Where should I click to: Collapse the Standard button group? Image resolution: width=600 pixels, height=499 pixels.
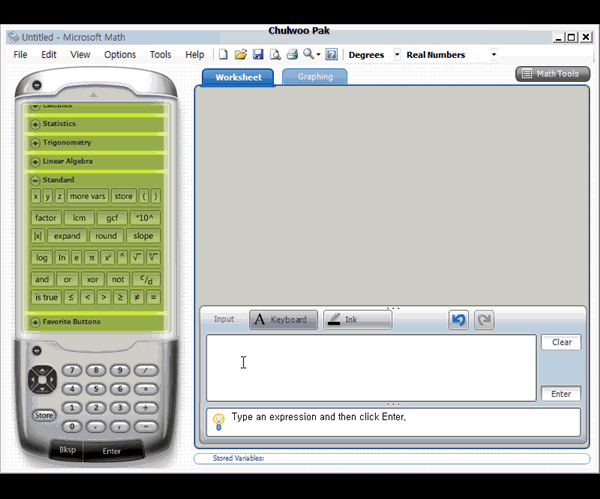(x=35, y=180)
